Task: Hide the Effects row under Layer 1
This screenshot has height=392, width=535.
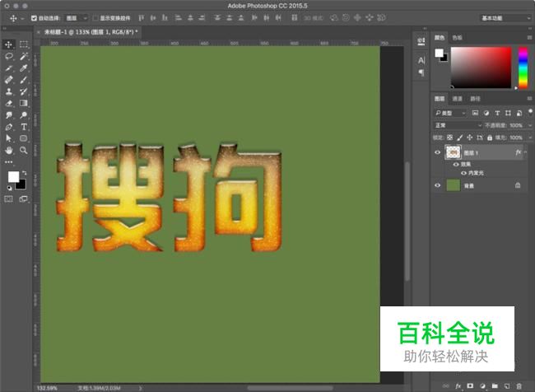Action: click(456, 164)
